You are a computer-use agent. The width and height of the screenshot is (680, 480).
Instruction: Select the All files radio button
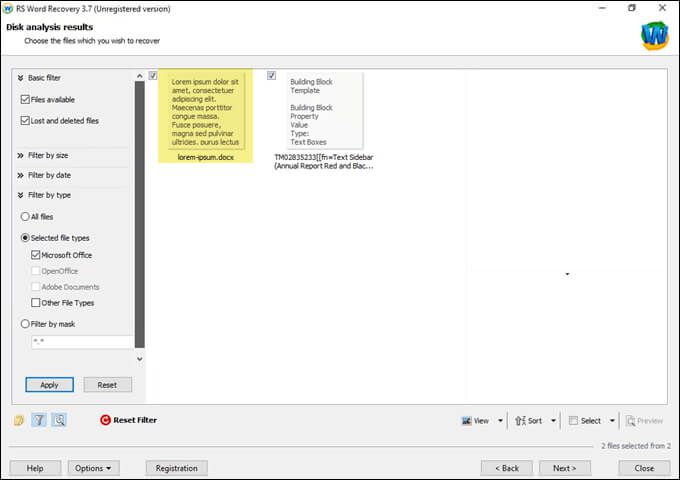25,216
